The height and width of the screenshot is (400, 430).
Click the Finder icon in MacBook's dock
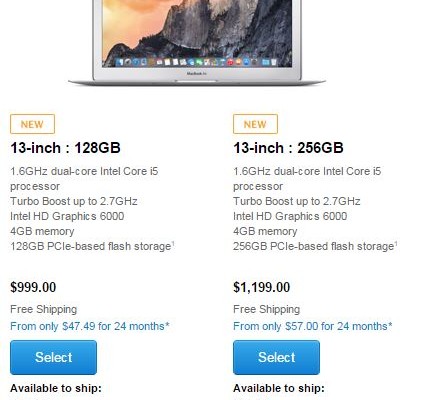pyautogui.click(x=119, y=62)
